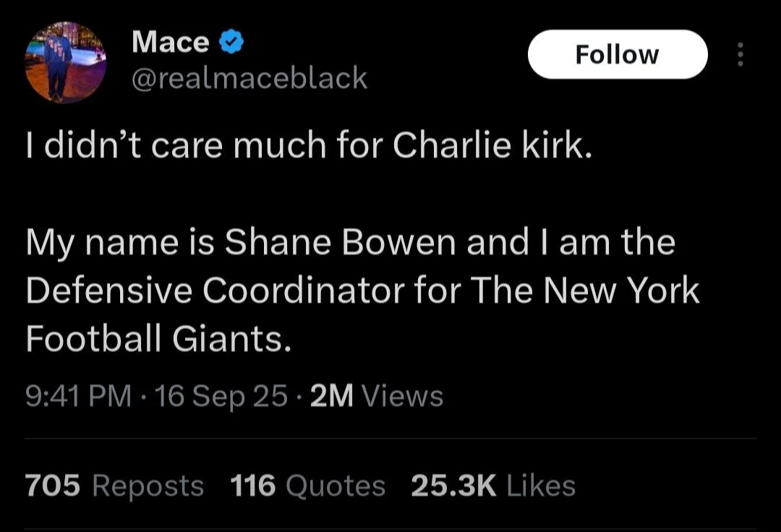
Task: Click the word Views label
Action: (403, 396)
